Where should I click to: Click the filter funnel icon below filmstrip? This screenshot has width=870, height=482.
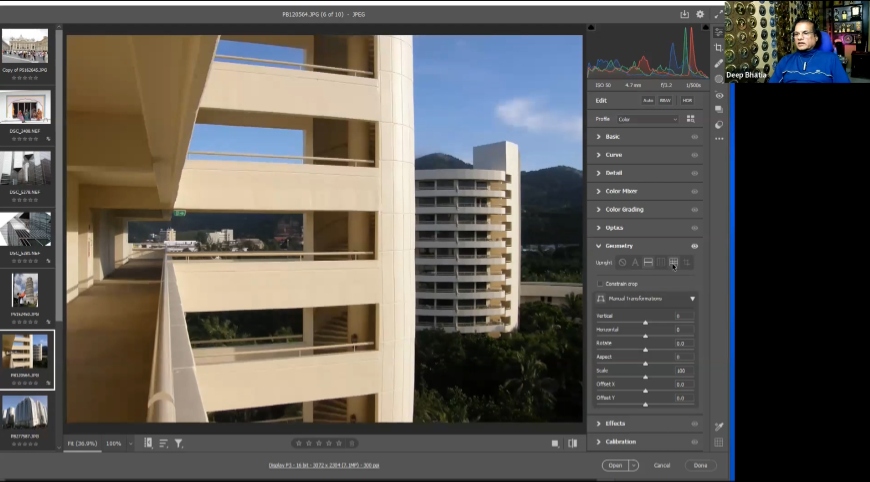[x=179, y=443]
